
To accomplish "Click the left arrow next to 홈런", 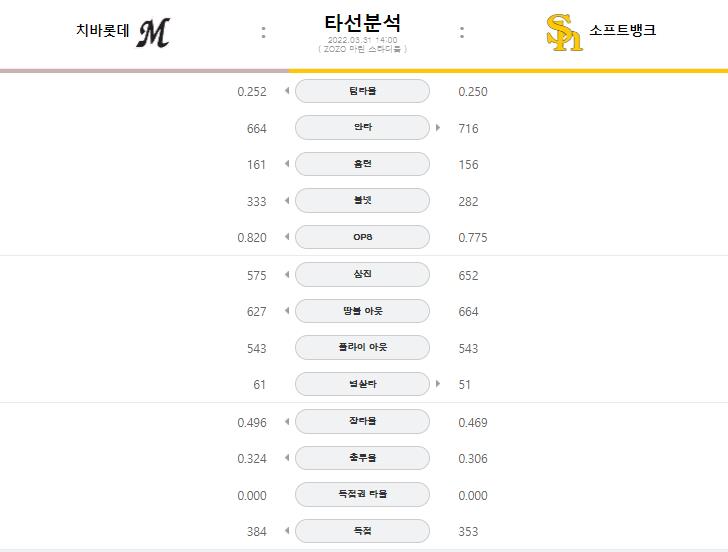I will 287,163.
